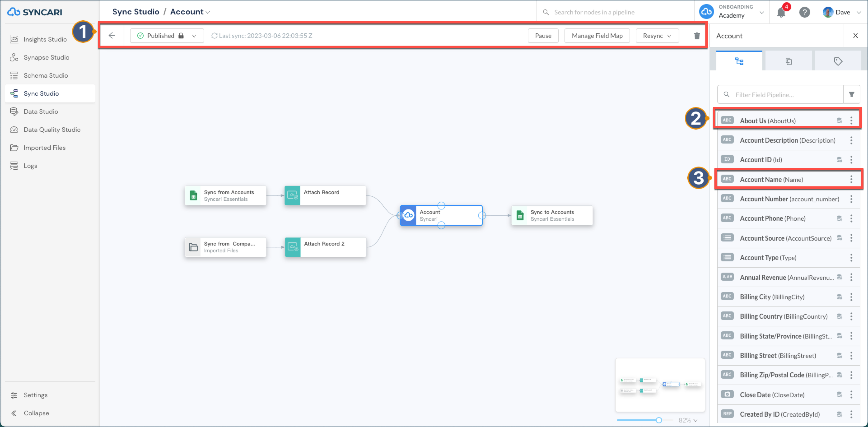Switch to field pipeline tree tab
The height and width of the screenshot is (427, 868).
tap(739, 61)
